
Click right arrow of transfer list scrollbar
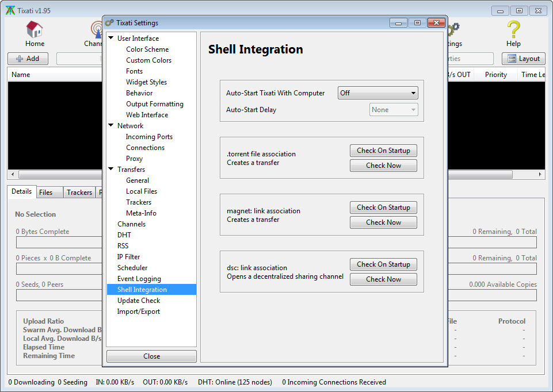[x=540, y=174]
